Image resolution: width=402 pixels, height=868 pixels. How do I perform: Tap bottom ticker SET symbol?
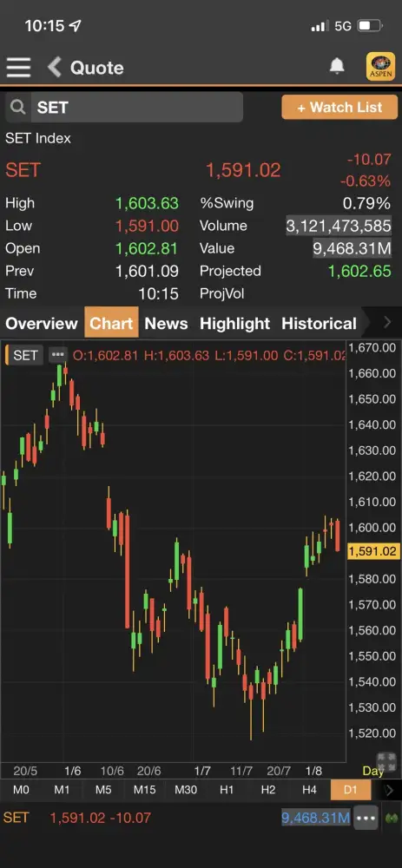[x=16, y=818]
